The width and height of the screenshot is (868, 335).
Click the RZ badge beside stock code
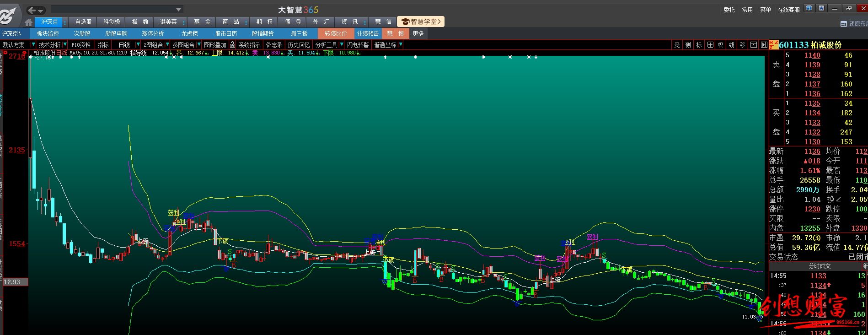coord(773,44)
